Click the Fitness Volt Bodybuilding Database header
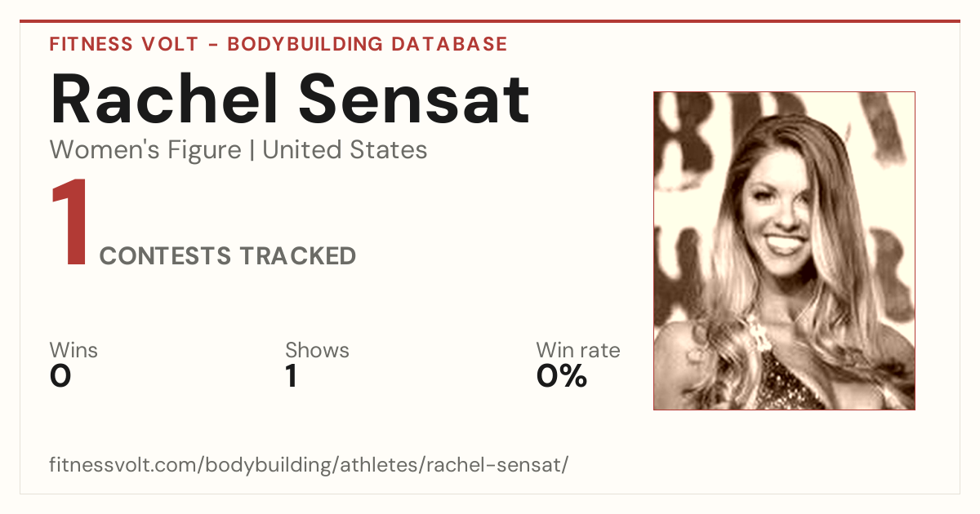The width and height of the screenshot is (980, 514). (x=278, y=44)
